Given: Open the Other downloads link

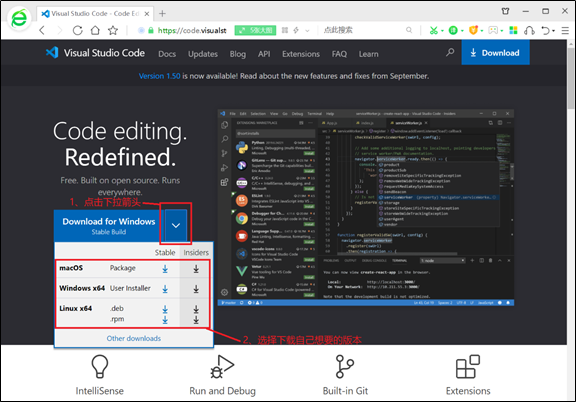Looking at the screenshot, I should coord(134,338).
